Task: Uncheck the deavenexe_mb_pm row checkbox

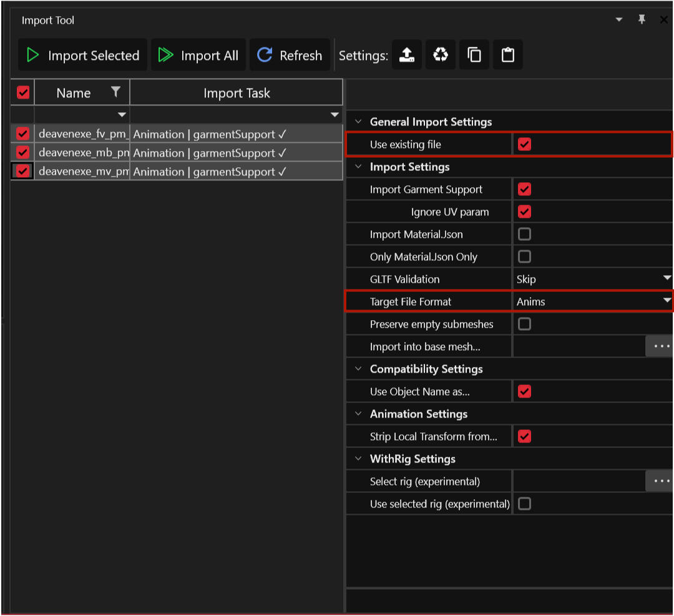Action: (x=23, y=152)
